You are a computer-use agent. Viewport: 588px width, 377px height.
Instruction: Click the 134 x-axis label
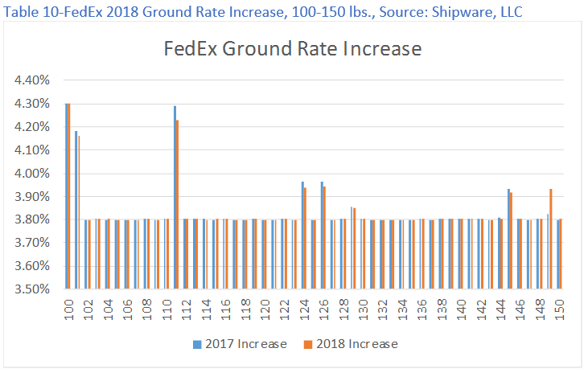tap(402, 309)
